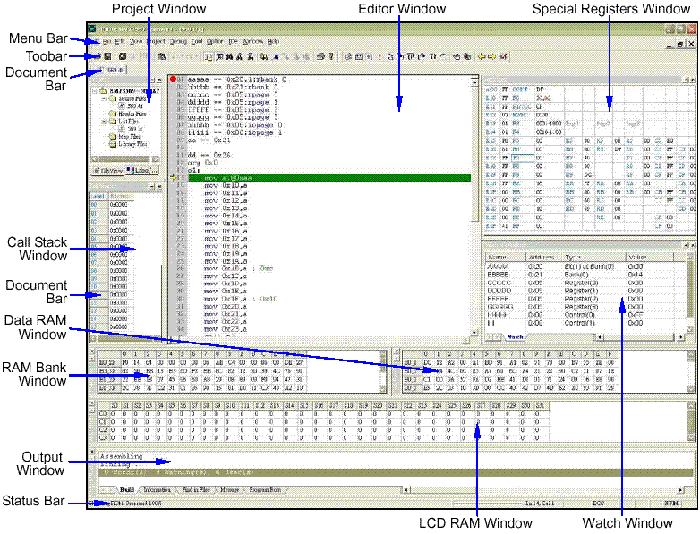The width and height of the screenshot is (700, 534).
Task: Click the Save floppy-disk toolbar icon
Action: [x=108, y=57]
